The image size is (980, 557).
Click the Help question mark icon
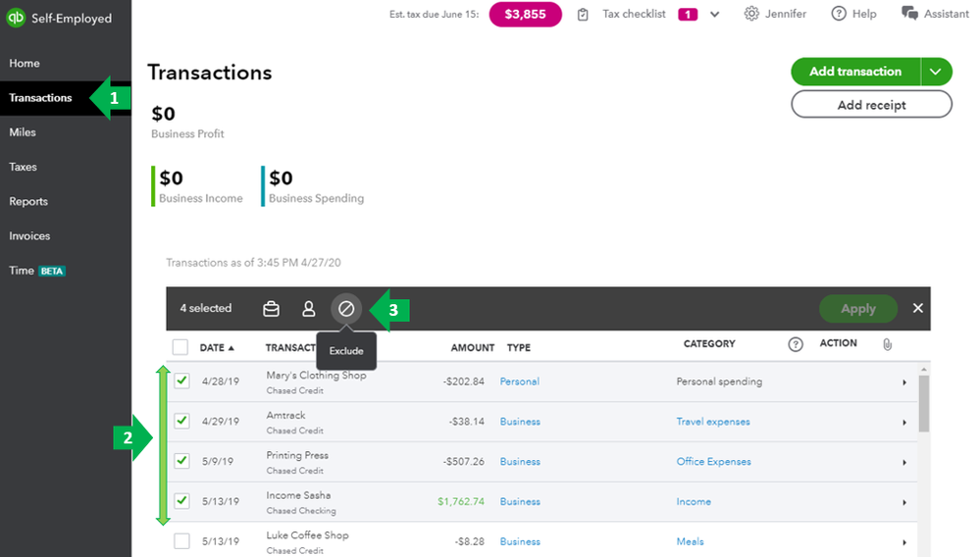click(839, 14)
